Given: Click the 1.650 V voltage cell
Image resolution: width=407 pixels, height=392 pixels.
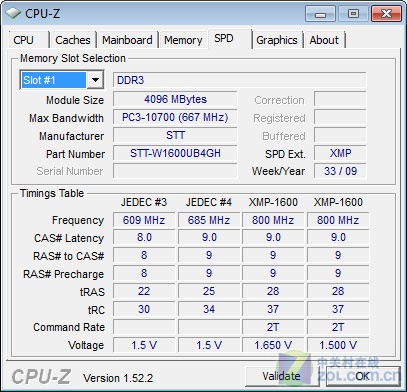Looking at the screenshot, I should pos(273,345).
